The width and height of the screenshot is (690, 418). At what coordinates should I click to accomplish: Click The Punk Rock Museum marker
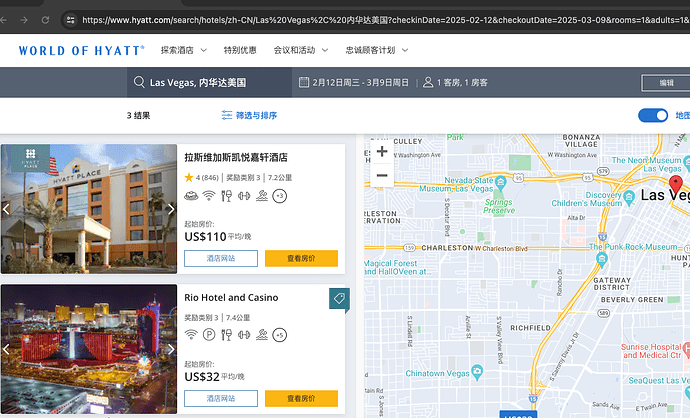tap(602, 260)
